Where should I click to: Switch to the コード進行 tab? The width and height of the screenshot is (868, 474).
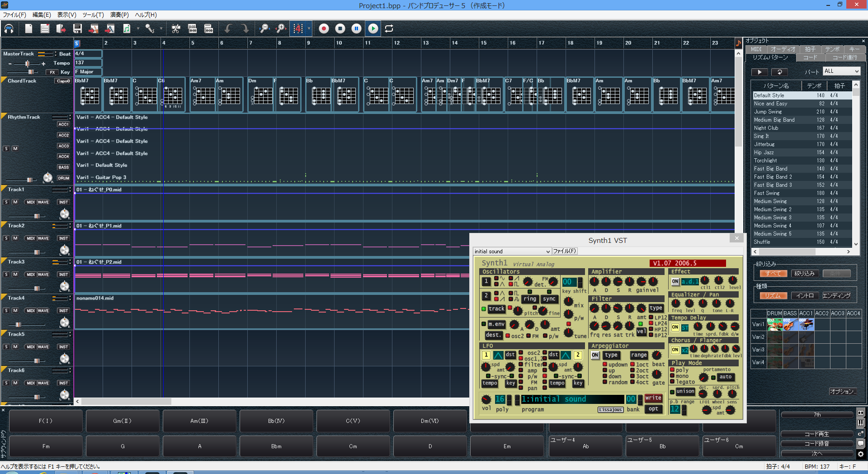(844, 57)
